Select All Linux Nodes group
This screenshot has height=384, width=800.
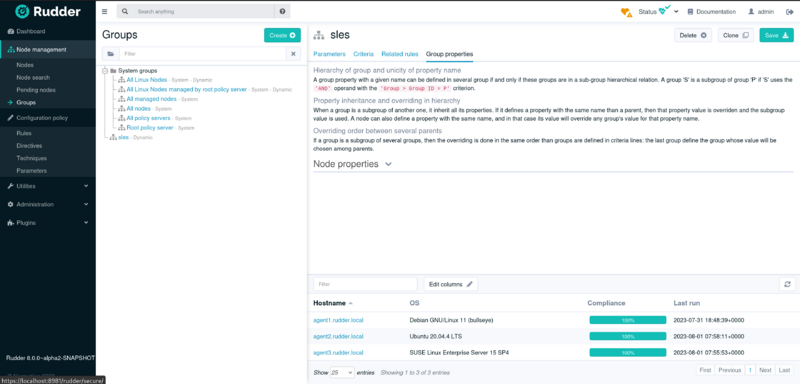(x=147, y=80)
